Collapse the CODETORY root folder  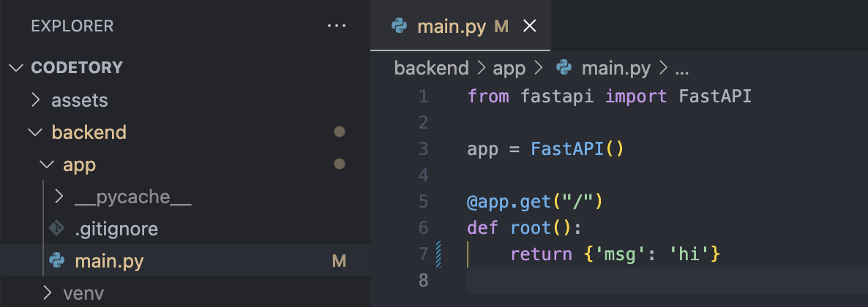click(17, 68)
